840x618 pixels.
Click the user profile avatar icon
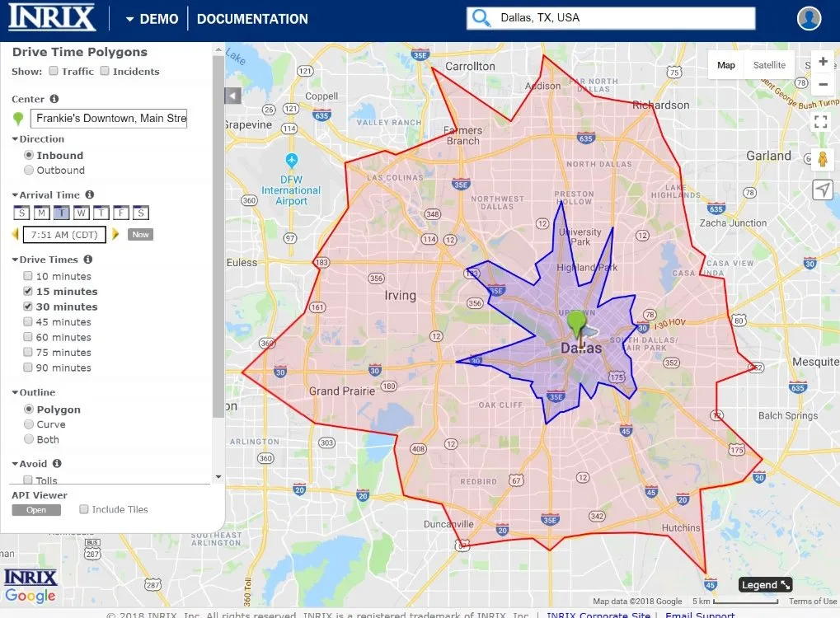pos(809,18)
